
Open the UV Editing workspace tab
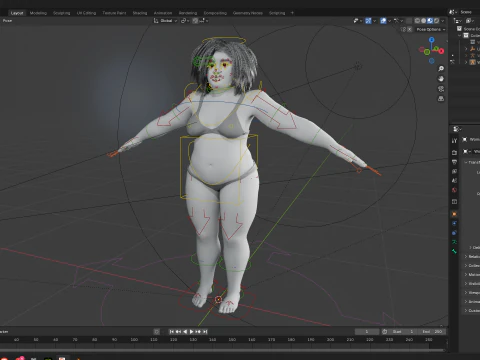86,13
